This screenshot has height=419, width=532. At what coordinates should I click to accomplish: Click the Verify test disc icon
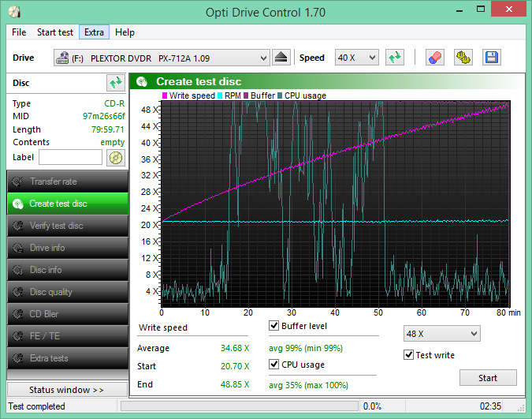(x=17, y=226)
